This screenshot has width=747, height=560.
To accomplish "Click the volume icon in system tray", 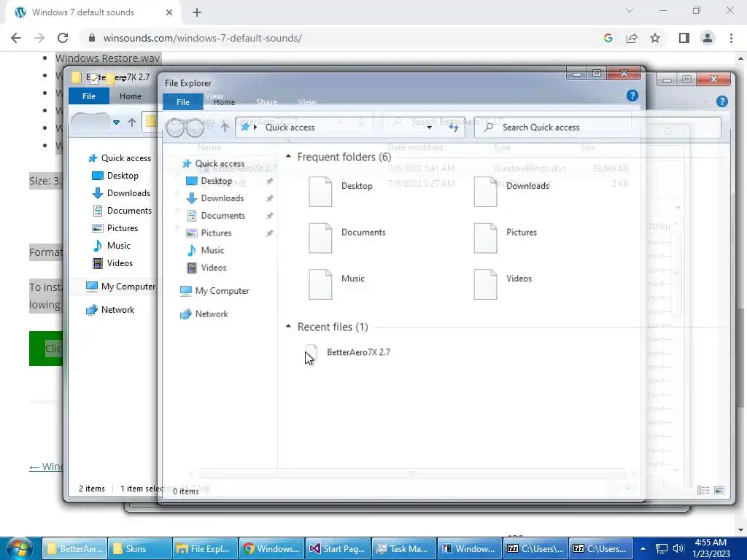I will 679,548.
